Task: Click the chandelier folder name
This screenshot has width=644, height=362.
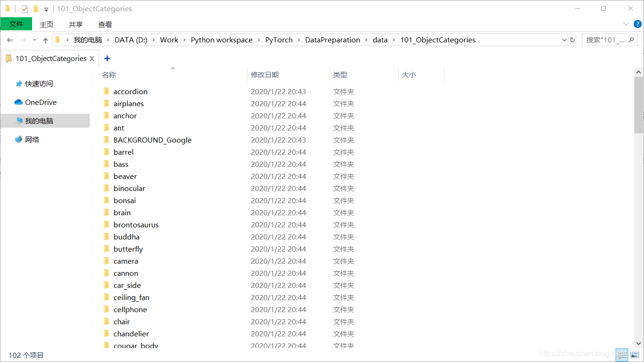Action: tap(131, 334)
